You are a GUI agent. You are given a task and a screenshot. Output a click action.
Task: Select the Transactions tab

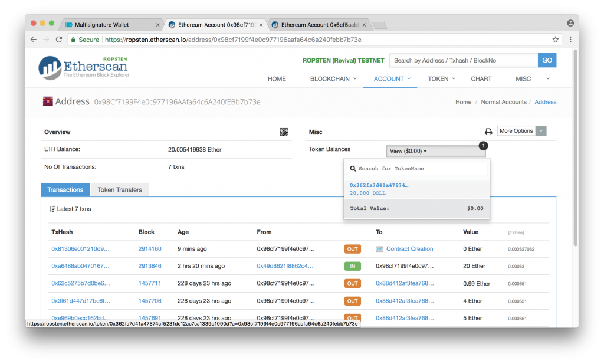click(x=65, y=189)
